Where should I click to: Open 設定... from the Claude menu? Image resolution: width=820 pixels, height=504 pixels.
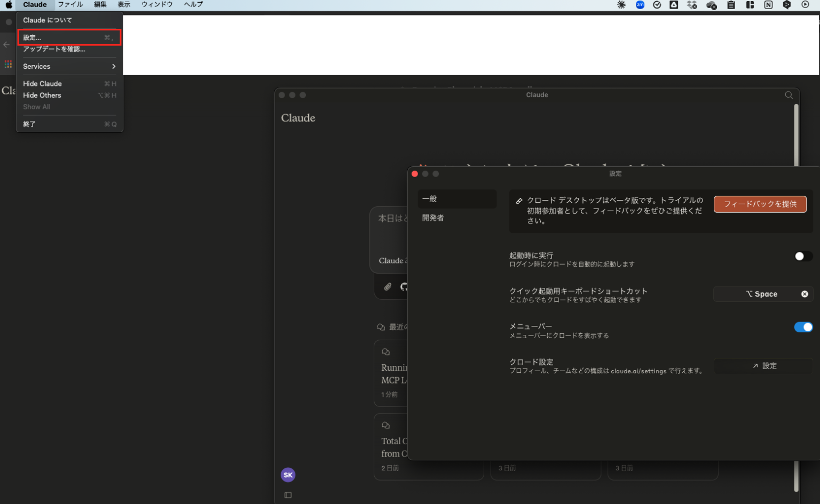pos(31,37)
